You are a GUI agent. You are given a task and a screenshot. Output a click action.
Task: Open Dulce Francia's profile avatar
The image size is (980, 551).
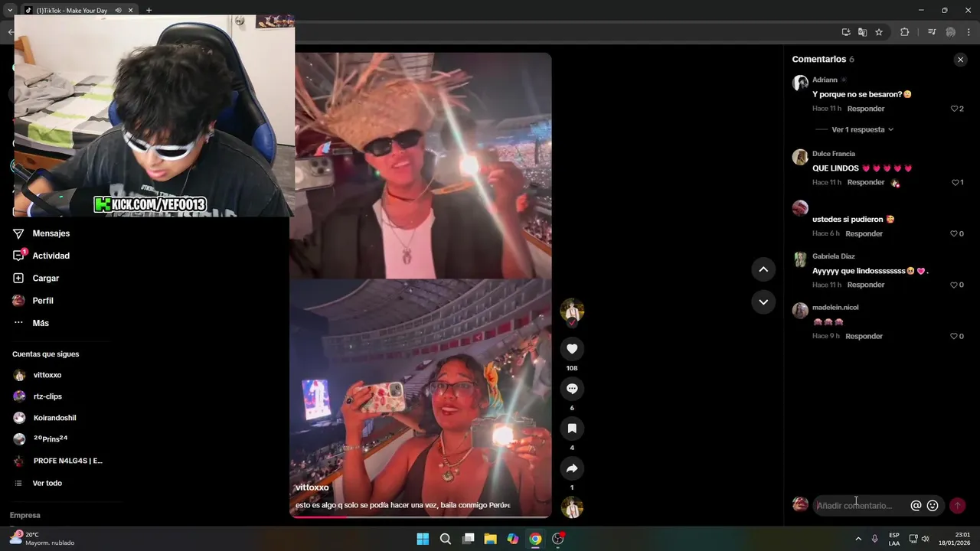pos(800,157)
